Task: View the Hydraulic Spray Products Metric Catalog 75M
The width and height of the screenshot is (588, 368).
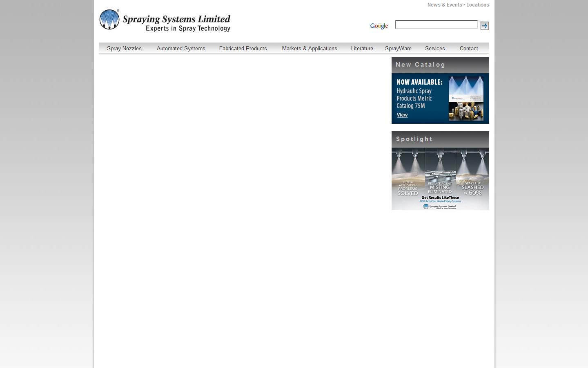Action: 402,115
